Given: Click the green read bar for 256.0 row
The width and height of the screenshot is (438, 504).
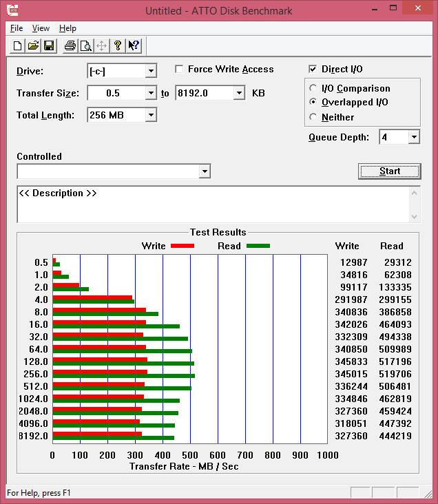Looking at the screenshot, I should point(124,376).
